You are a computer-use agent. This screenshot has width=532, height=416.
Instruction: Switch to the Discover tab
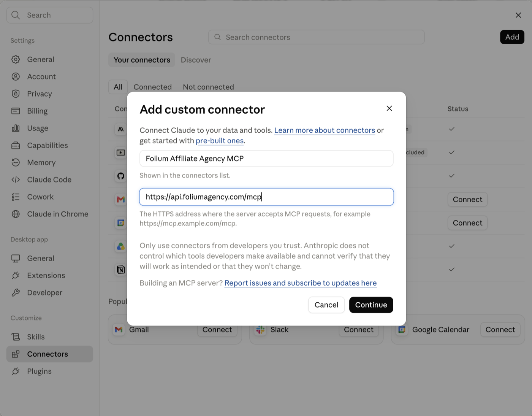pos(196,60)
